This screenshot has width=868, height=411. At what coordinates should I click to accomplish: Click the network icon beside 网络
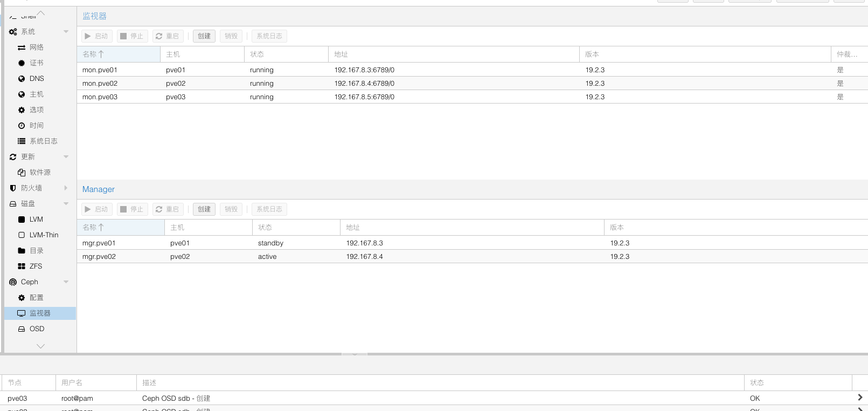point(22,47)
